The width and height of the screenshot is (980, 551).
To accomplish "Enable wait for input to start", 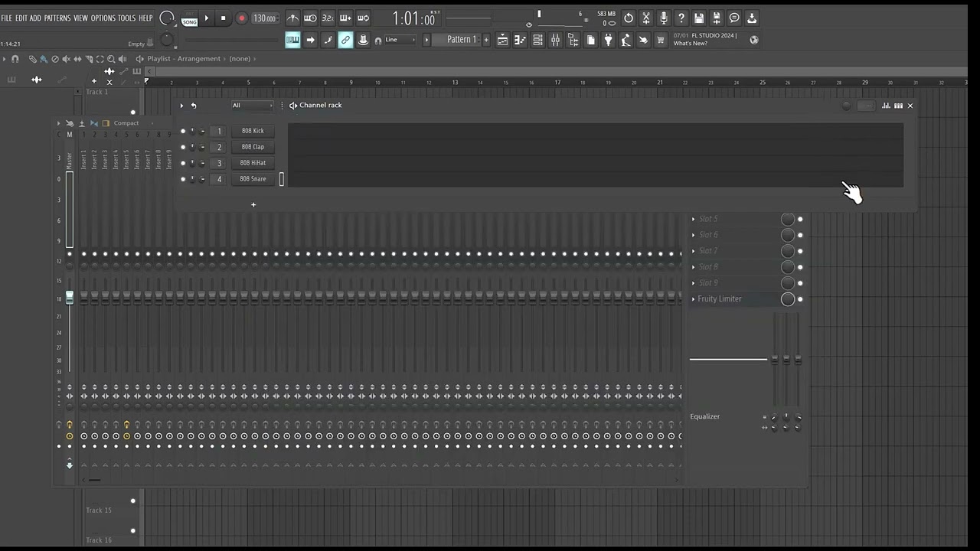I will click(310, 18).
